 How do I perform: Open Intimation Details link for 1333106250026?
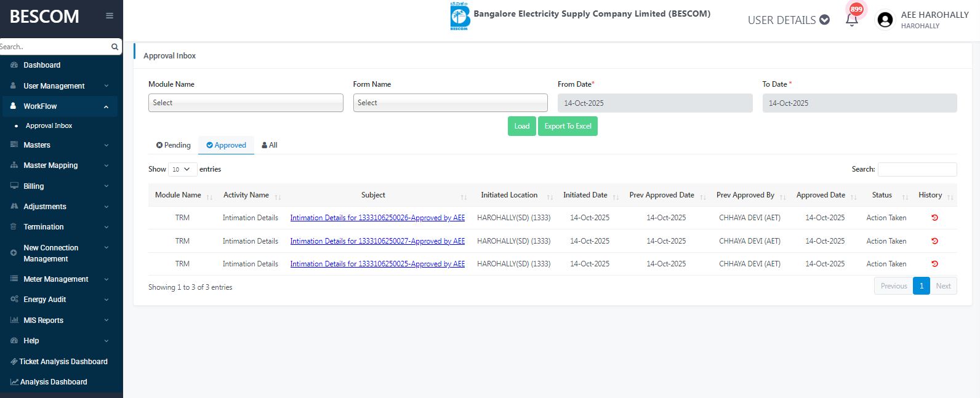point(377,218)
